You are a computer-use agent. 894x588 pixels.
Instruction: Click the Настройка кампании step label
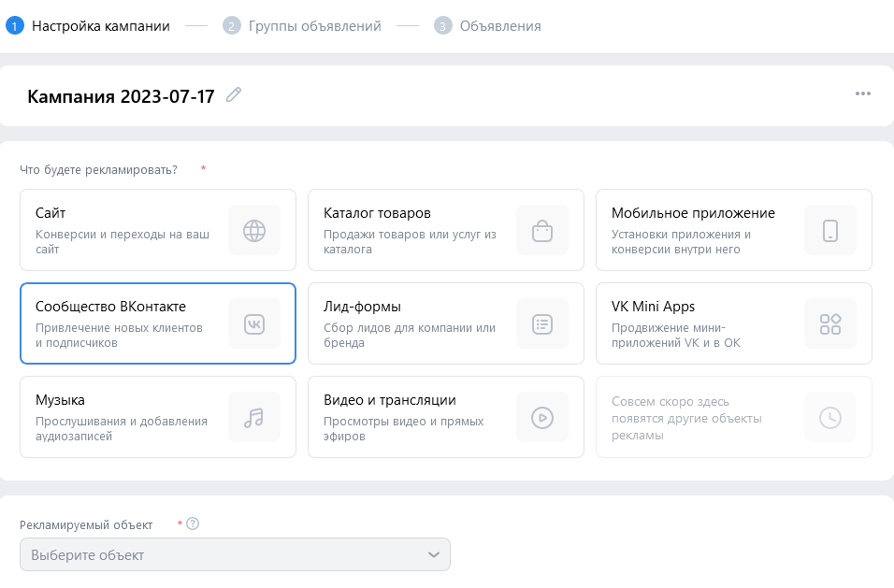[x=100, y=26]
